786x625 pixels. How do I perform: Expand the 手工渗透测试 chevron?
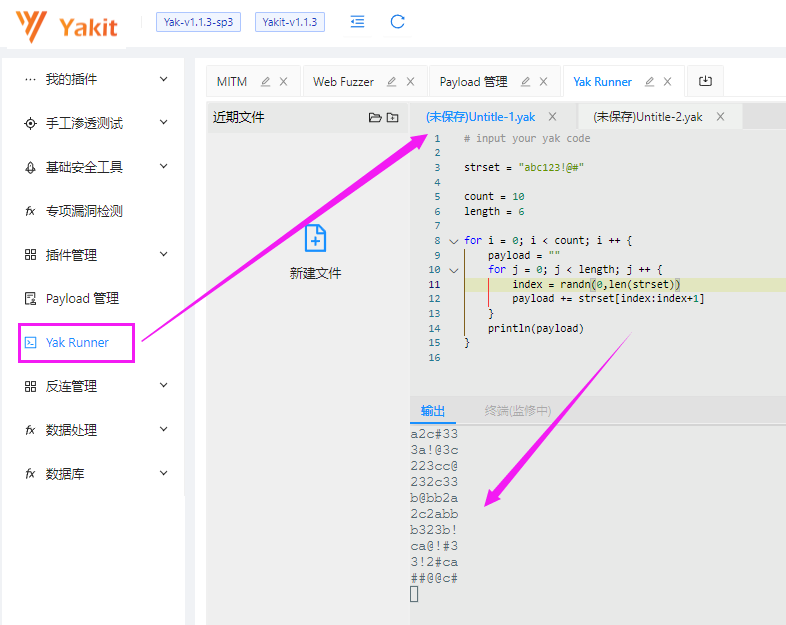coord(163,122)
